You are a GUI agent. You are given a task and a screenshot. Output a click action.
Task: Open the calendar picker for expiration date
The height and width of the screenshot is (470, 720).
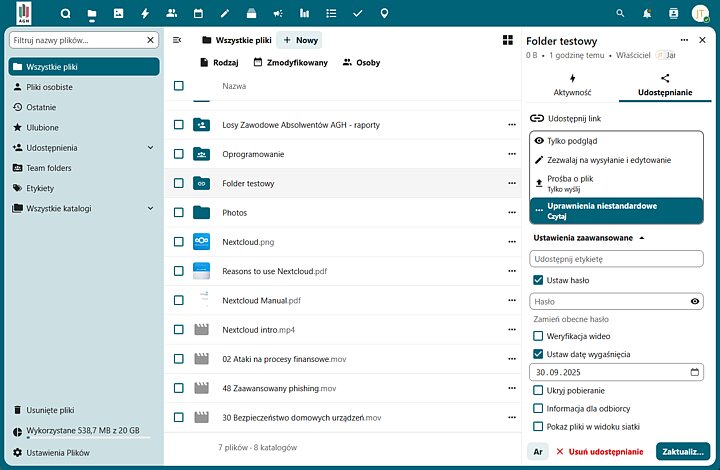pyautogui.click(x=694, y=373)
